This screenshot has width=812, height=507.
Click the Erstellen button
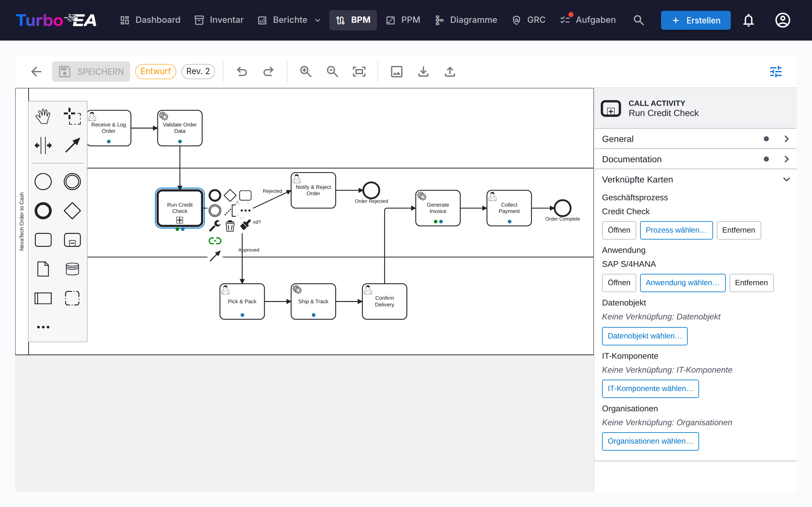pos(696,20)
